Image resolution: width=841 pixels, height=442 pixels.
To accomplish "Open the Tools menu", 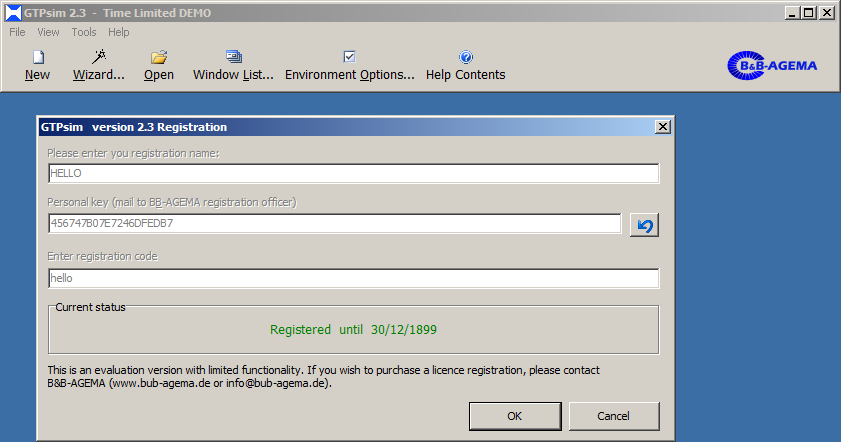I will pyautogui.click(x=84, y=32).
